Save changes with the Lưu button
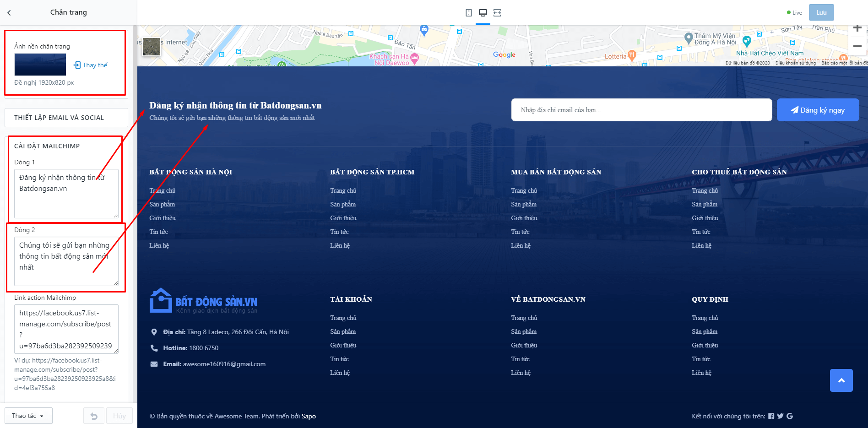This screenshot has height=428, width=868. (821, 12)
